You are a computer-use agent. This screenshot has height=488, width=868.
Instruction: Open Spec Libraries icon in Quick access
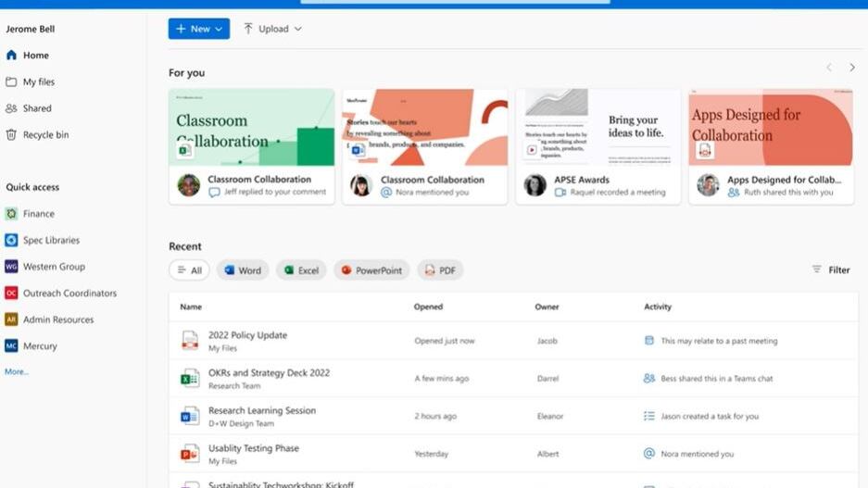[x=11, y=240]
